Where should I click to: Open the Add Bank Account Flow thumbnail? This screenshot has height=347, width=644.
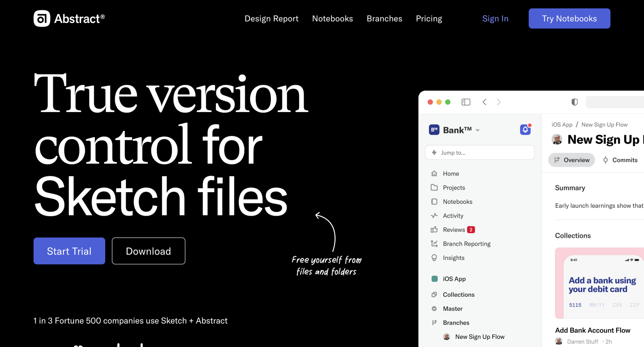[x=600, y=283]
